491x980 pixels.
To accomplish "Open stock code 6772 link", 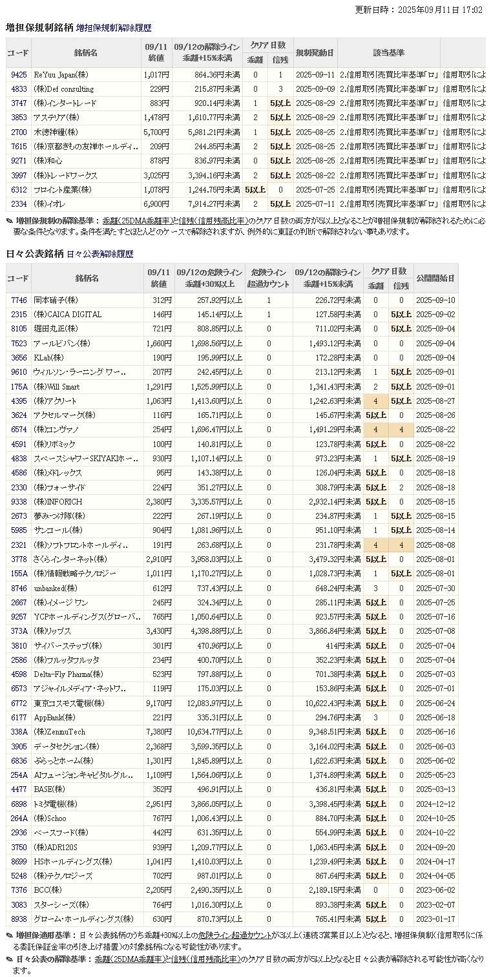I will click(19, 704).
